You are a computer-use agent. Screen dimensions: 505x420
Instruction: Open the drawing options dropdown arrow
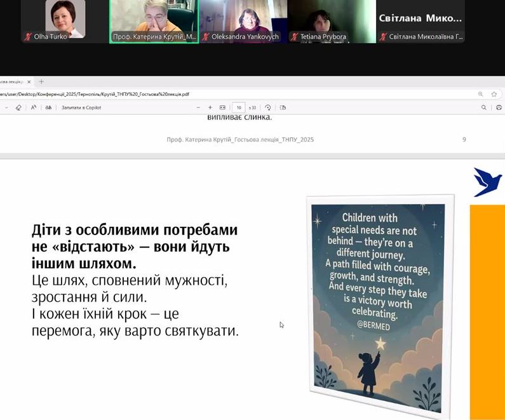tap(6, 107)
